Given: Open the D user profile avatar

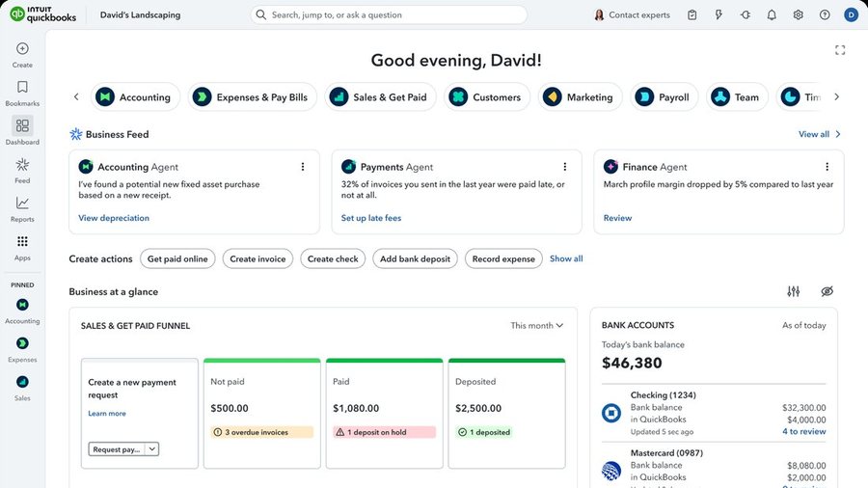Looking at the screenshot, I should (x=852, y=14).
